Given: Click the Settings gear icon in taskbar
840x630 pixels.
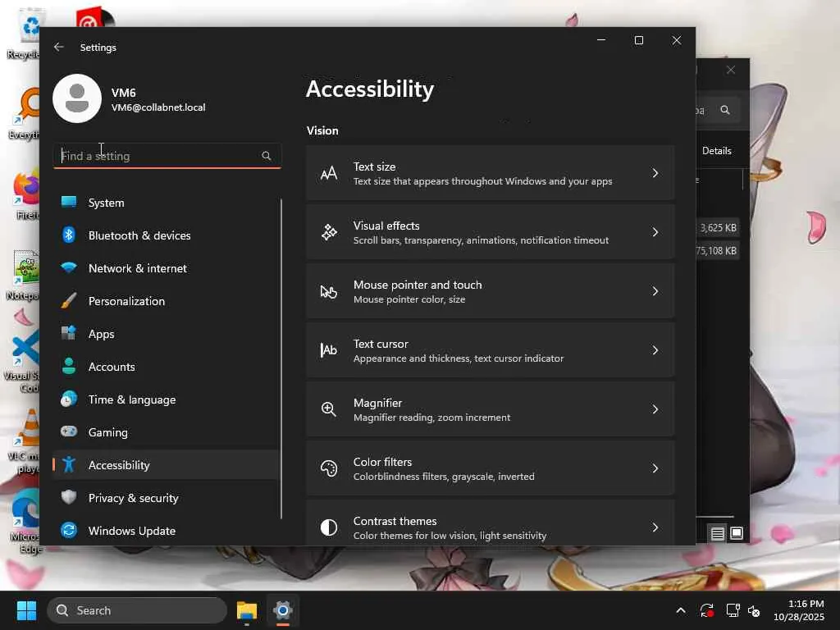Looking at the screenshot, I should (x=282, y=610).
